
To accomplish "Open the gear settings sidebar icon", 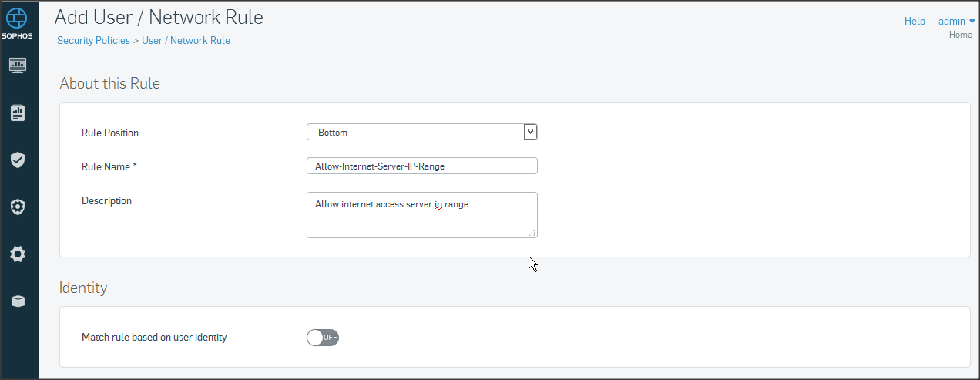I will (18, 254).
